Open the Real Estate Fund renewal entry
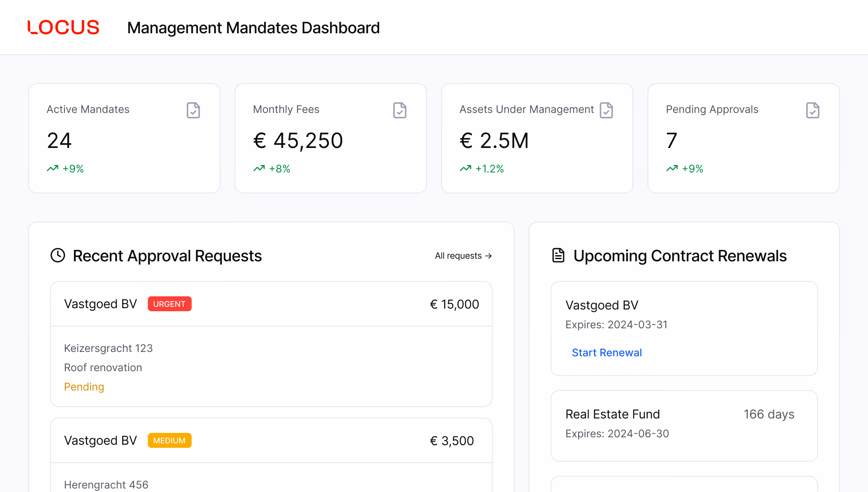This screenshot has width=868, height=492. pos(684,426)
